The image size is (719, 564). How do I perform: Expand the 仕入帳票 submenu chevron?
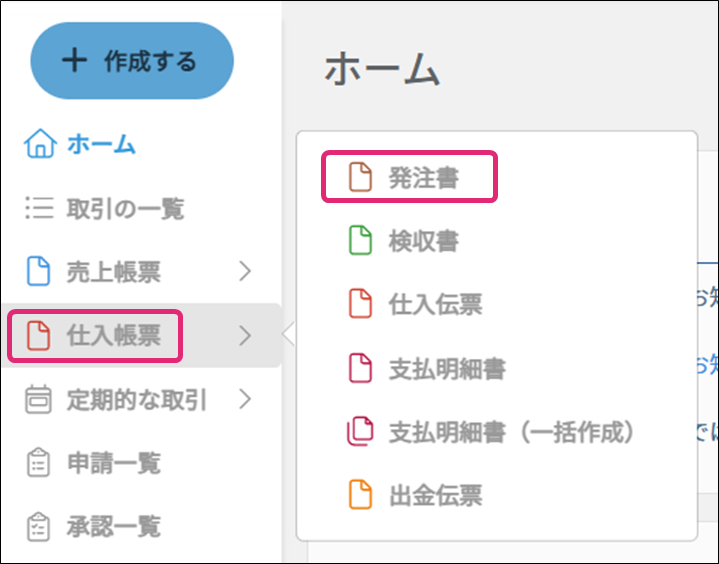tap(246, 335)
